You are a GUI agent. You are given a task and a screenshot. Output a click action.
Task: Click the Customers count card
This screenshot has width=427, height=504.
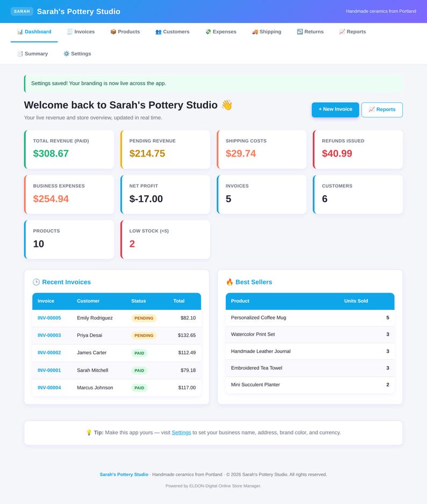(x=358, y=195)
